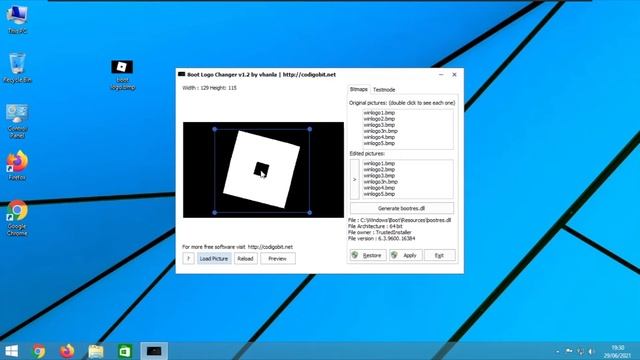The image size is (640, 360).
Task: Open Firefox from the taskbar
Action: pyautogui.click(x=67, y=351)
